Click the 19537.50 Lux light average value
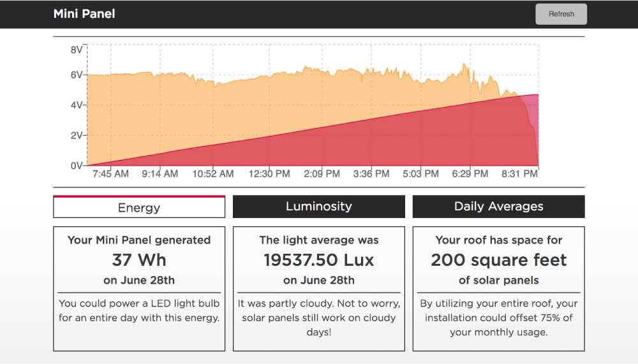The height and width of the screenshot is (364, 638). tap(318, 260)
